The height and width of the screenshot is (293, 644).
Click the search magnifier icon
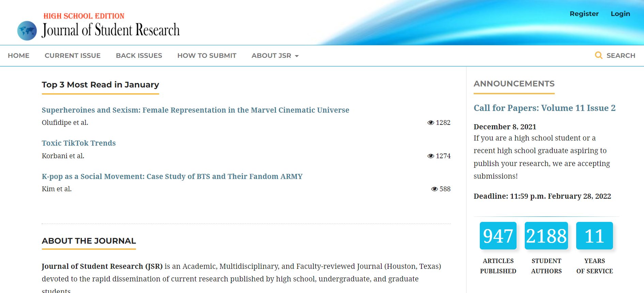[598, 55]
